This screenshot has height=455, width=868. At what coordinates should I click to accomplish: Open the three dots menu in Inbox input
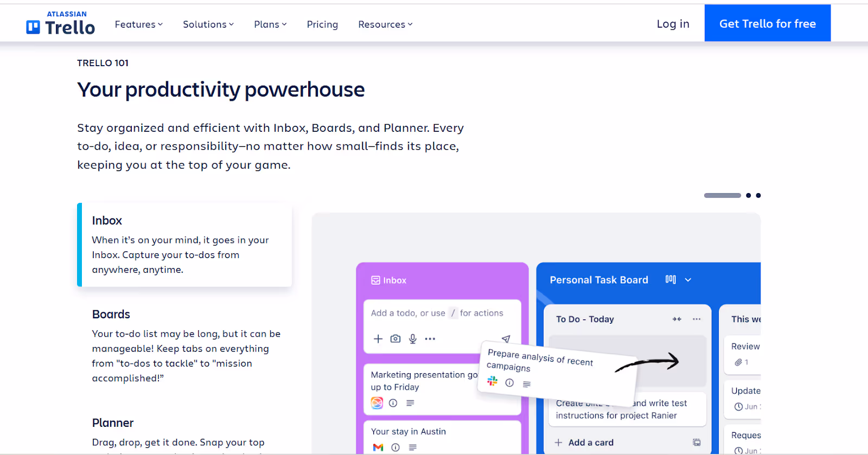430,339
